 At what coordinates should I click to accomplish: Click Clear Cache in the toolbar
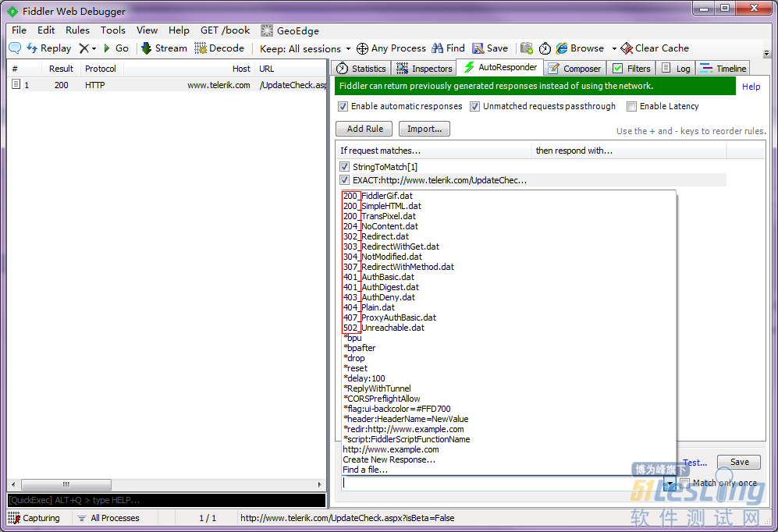click(655, 48)
